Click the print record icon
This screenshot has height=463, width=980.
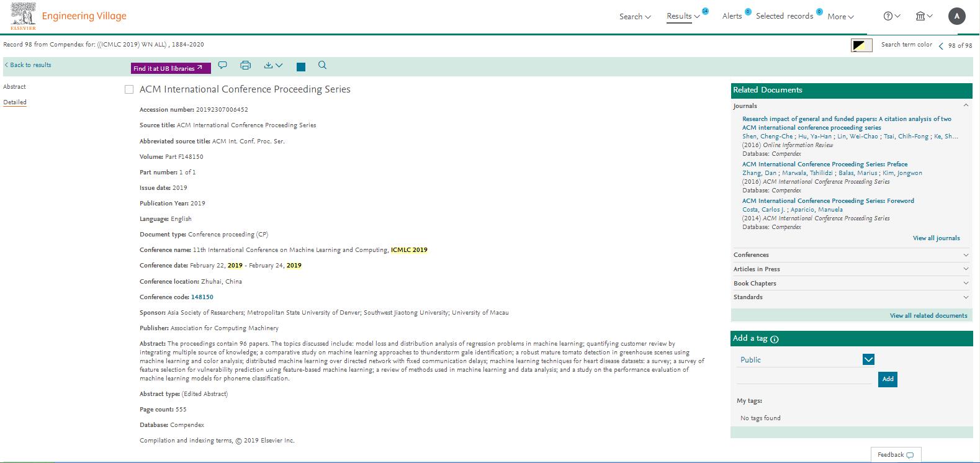245,65
